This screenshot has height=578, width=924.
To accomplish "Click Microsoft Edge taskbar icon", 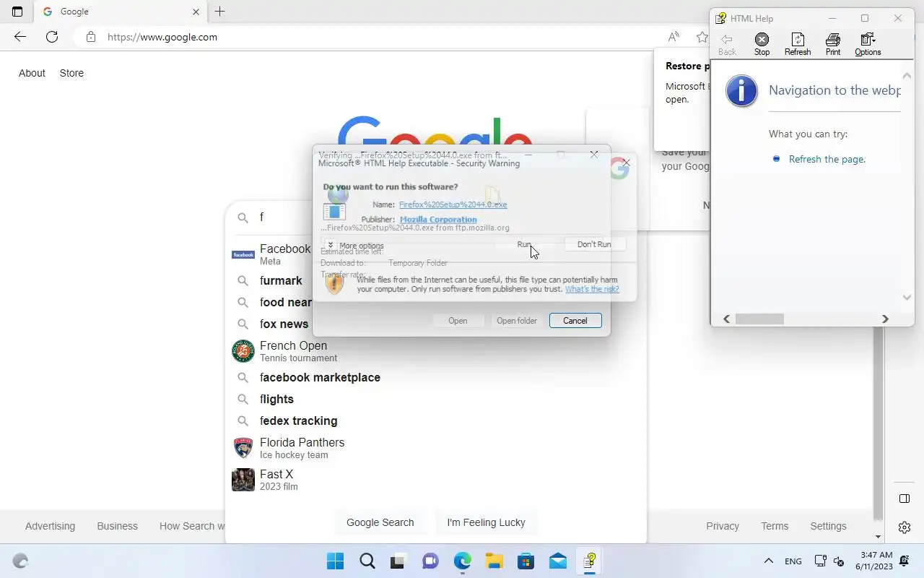I will (x=463, y=561).
